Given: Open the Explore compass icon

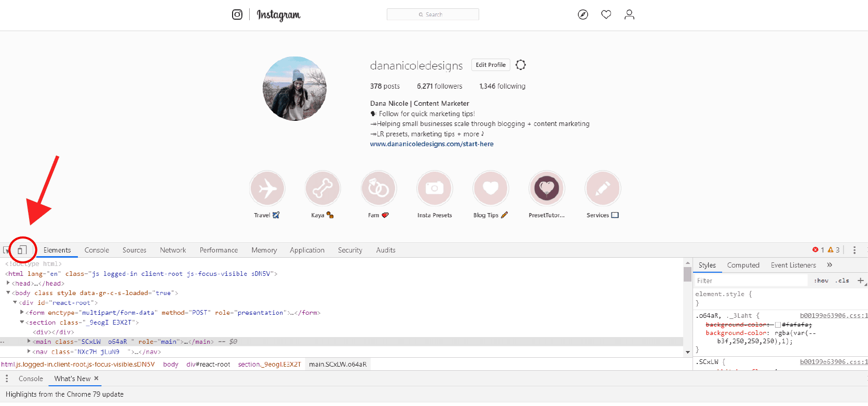Looking at the screenshot, I should (583, 15).
